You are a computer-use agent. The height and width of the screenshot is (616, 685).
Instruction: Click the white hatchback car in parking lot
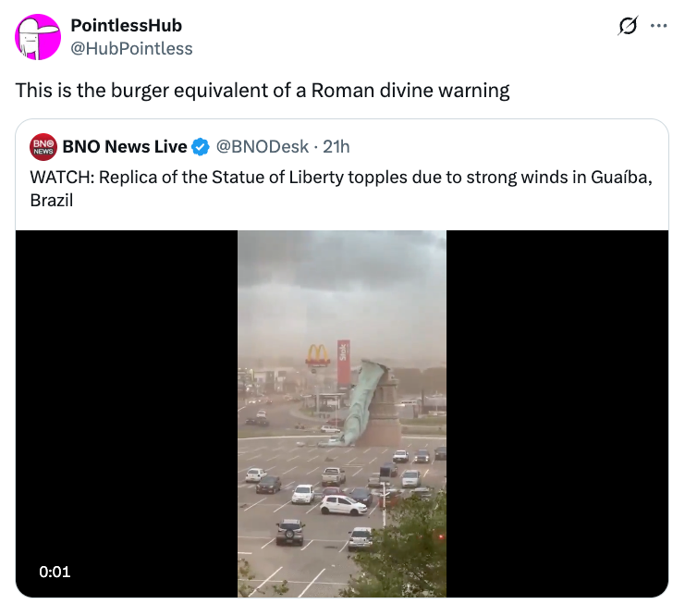click(x=343, y=505)
